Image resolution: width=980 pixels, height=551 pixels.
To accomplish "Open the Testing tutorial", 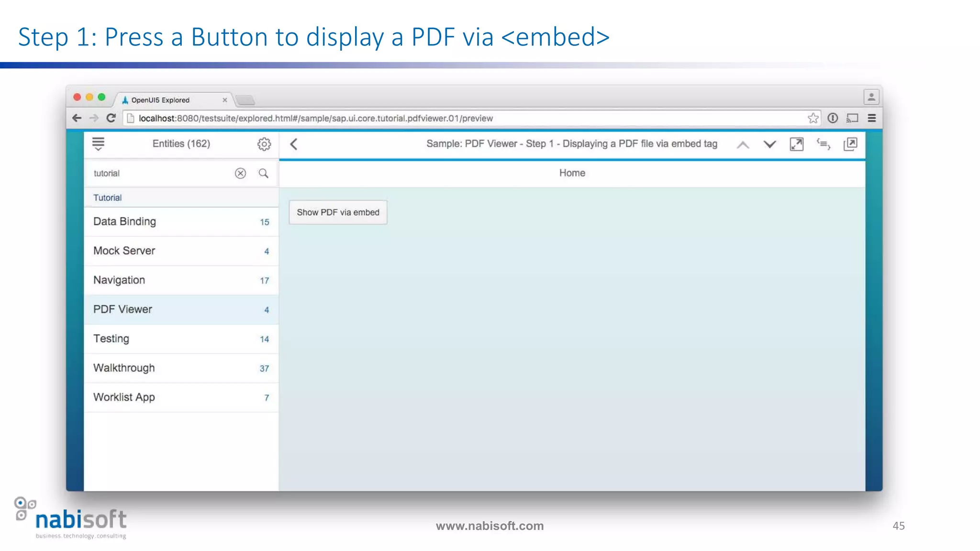I will [181, 339].
